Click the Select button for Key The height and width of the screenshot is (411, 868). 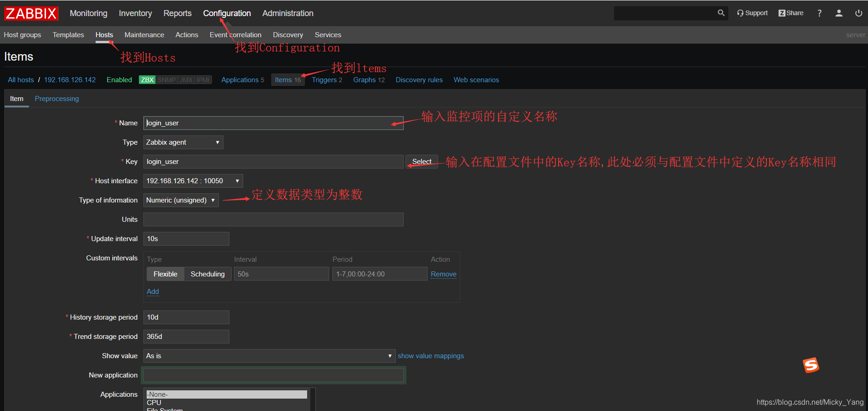pos(422,162)
